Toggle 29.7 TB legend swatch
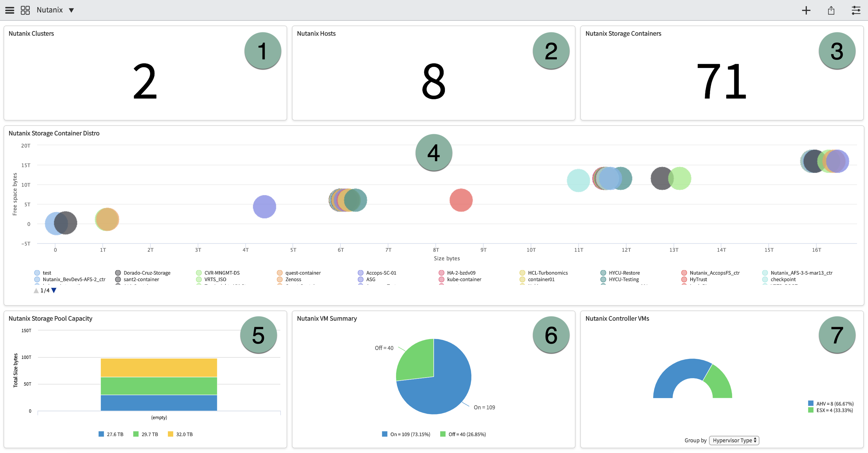The width and height of the screenshot is (868, 453). click(146, 434)
